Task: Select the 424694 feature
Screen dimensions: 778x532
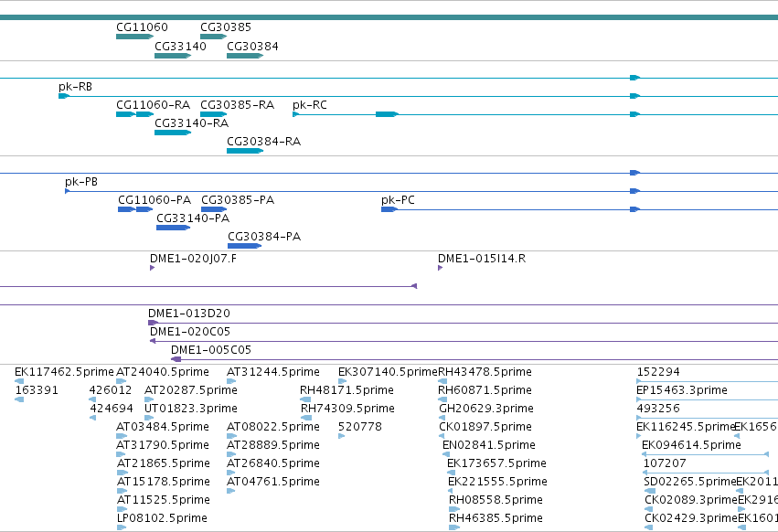Action: click(92, 418)
